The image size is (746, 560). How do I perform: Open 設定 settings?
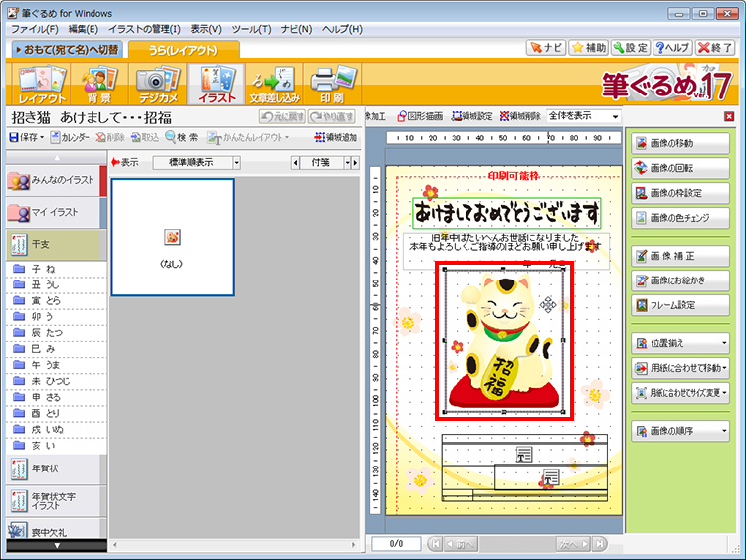pyautogui.click(x=631, y=48)
